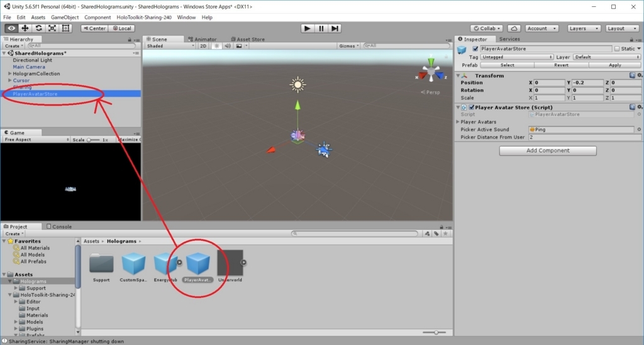Click search by type icon in Project

(x=427, y=233)
